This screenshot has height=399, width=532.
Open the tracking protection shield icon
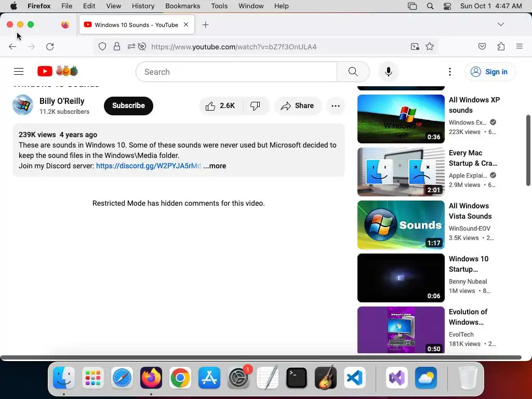[x=102, y=46]
